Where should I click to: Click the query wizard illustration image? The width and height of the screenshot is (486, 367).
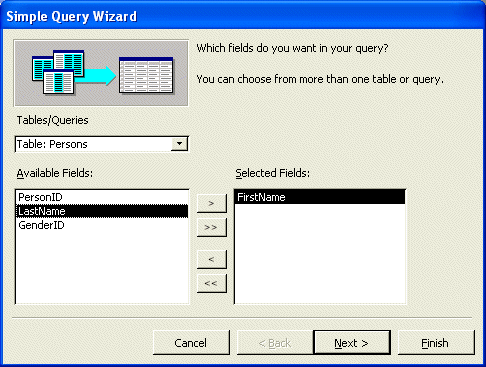101,73
